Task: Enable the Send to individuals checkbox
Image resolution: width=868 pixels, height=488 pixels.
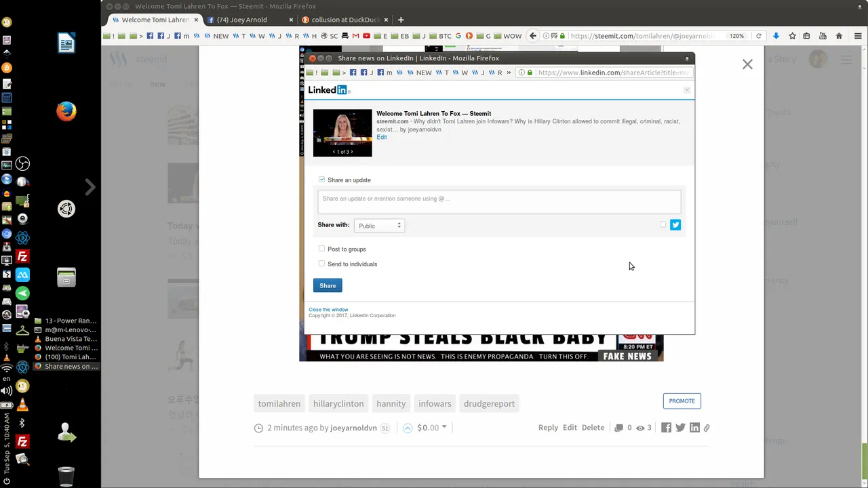Action: tap(321, 264)
